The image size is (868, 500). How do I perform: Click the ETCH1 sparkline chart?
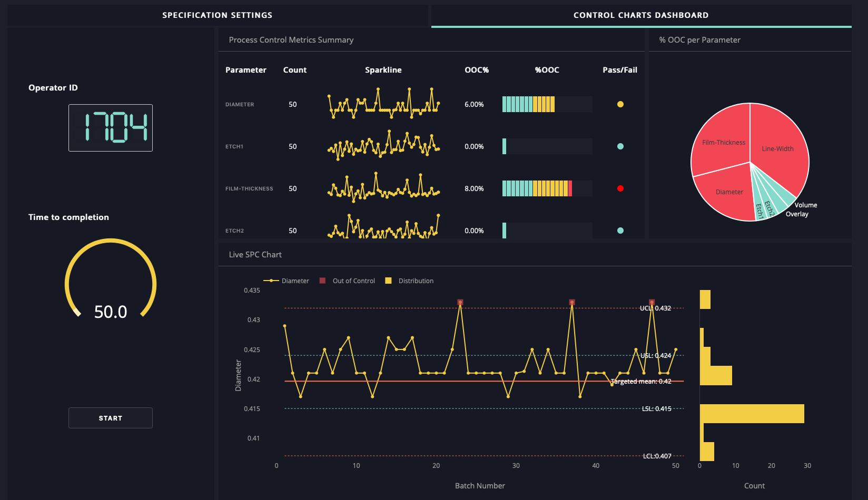383,146
